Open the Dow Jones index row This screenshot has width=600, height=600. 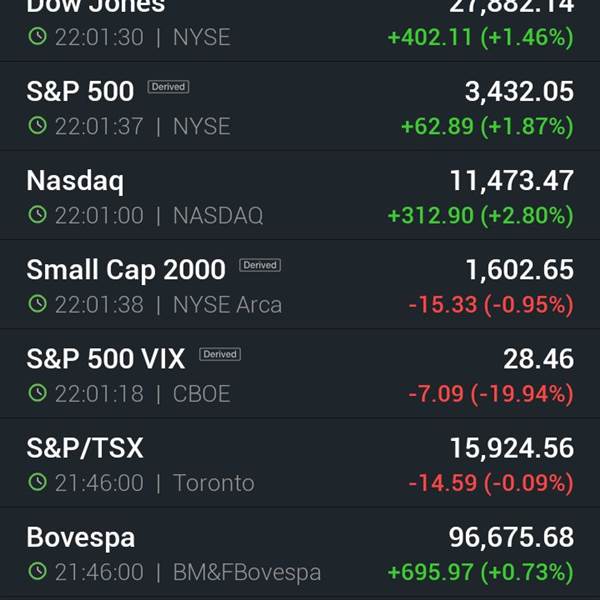pos(300,30)
